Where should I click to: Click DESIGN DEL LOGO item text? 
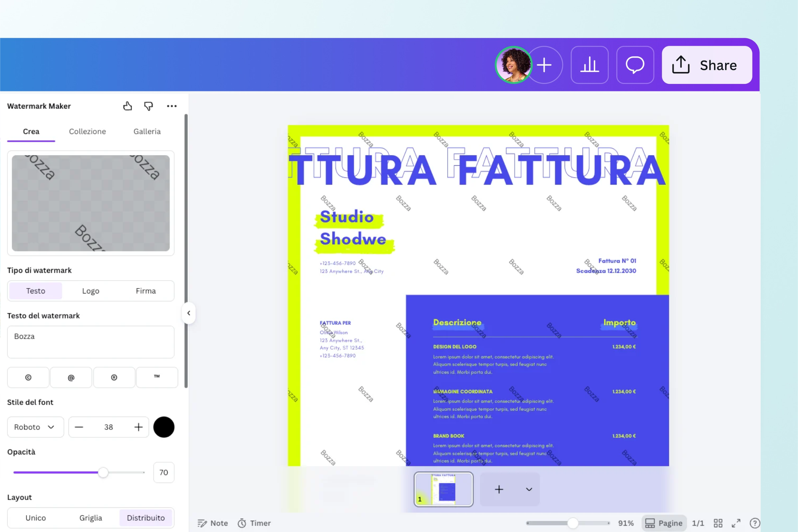(455, 346)
